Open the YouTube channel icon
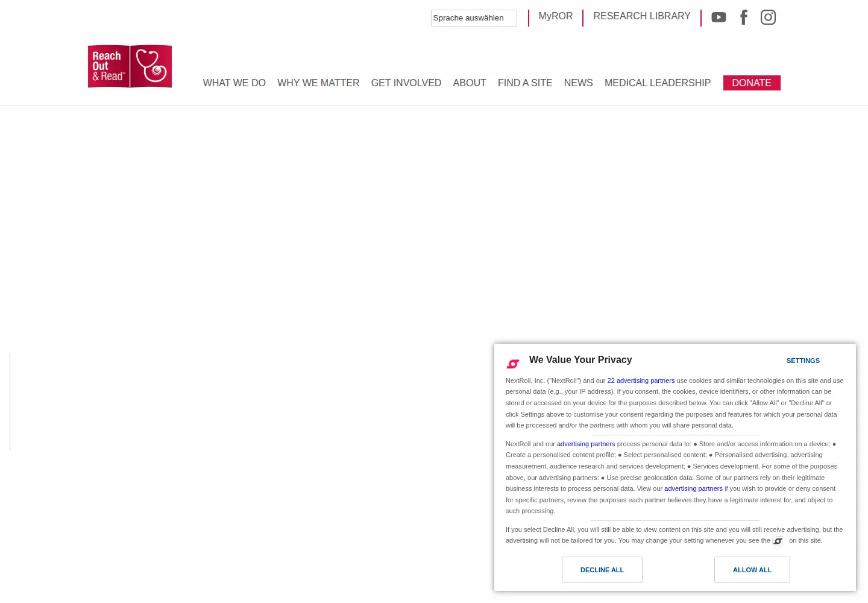Viewport: 868px width, 603px height. pyautogui.click(x=719, y=17)
